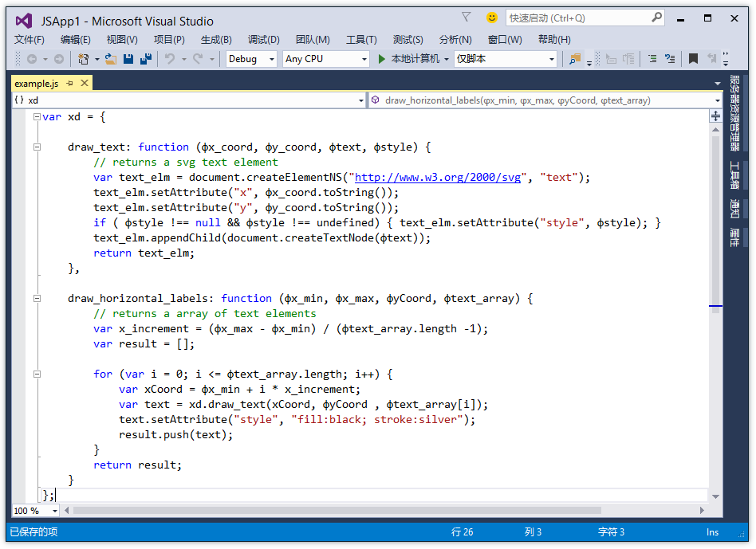The image size is (756, 549).
Task: Collapse the draw_horizontal_labels function block
Action: tap(37, 298)
